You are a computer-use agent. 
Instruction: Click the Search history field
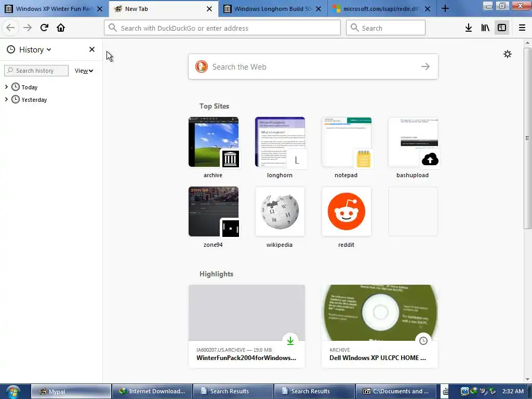click(x=36, y=71)
